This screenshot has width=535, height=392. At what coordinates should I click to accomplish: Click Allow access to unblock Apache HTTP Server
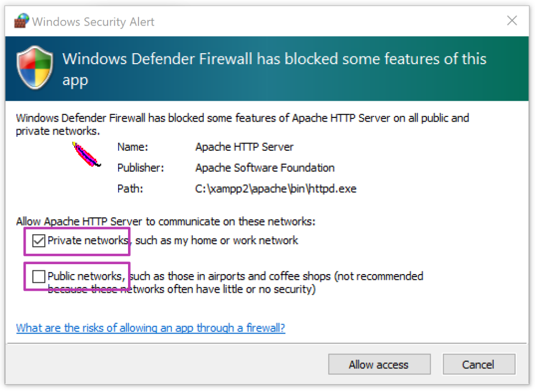[x=379, y=364]
